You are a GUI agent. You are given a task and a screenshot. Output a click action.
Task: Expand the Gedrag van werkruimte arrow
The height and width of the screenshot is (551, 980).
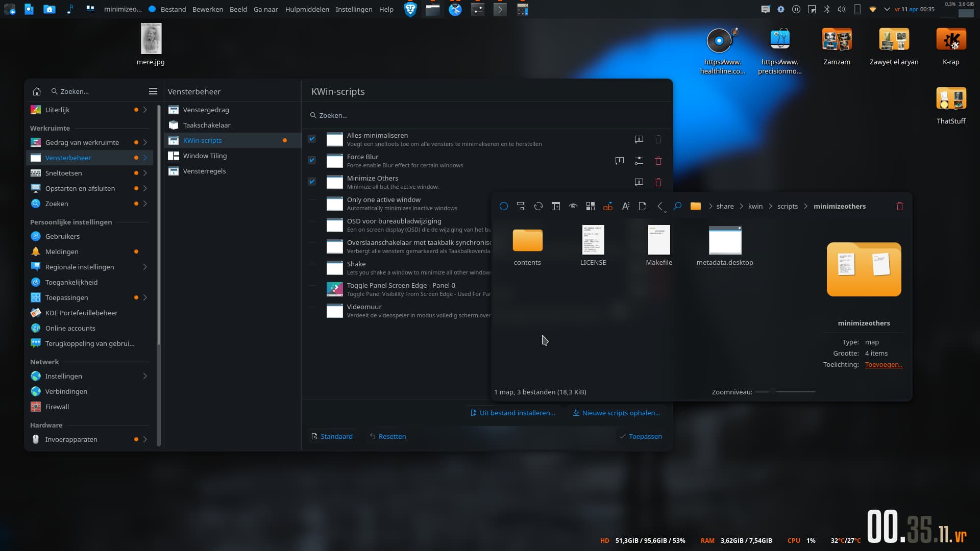pyautogui.click(x=145, y=142)
